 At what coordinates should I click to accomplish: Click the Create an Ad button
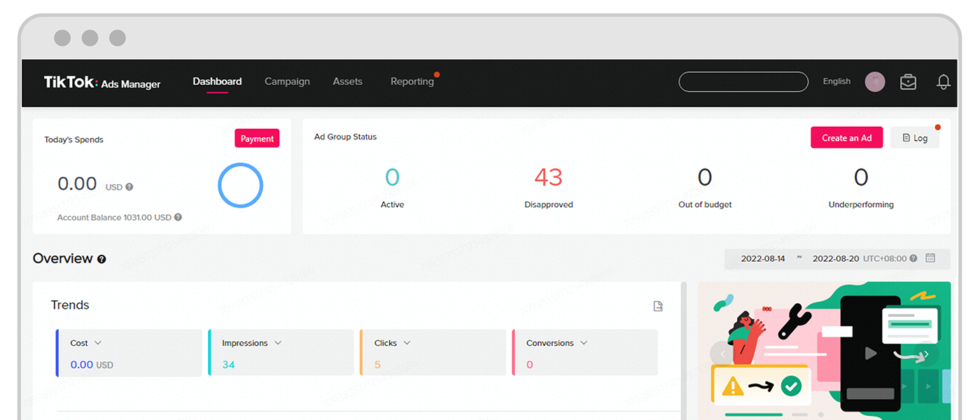click(x=846, y=138)
